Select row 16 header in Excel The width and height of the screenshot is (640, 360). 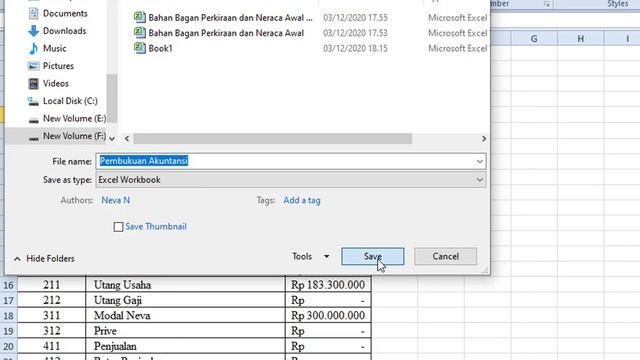pos(9,285)
